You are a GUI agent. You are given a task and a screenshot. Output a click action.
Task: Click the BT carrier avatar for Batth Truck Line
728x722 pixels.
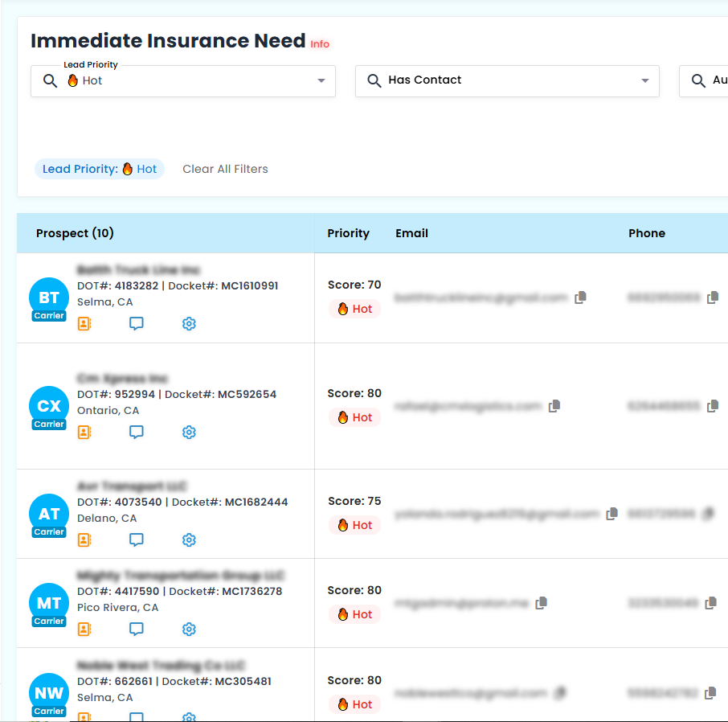tap(48, 297)
